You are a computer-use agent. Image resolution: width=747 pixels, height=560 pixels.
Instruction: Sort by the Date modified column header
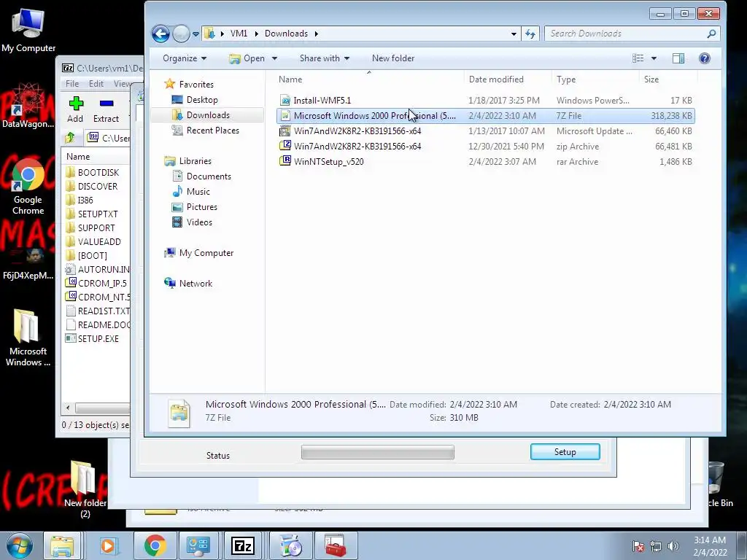(x=508, y=79)
